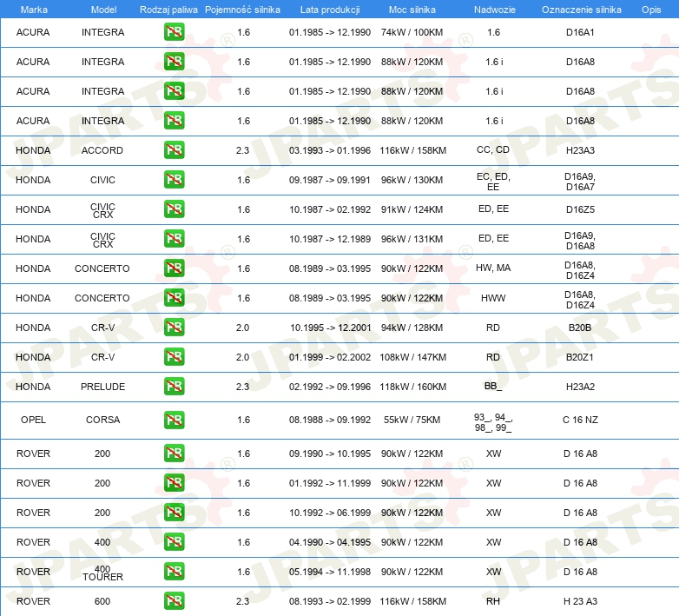679x616 pixels.
Task: Click the 108kW / 147KM power value
Action: [412, 357]
